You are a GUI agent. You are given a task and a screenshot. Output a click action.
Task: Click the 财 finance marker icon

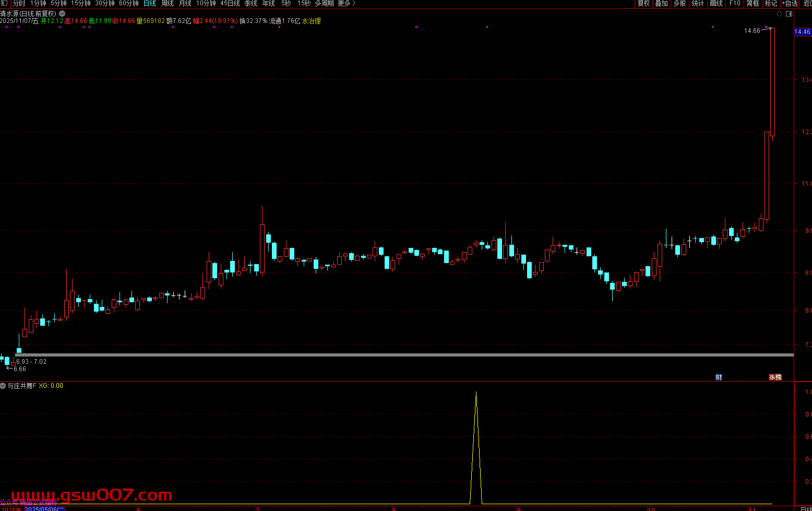(719, 377)
